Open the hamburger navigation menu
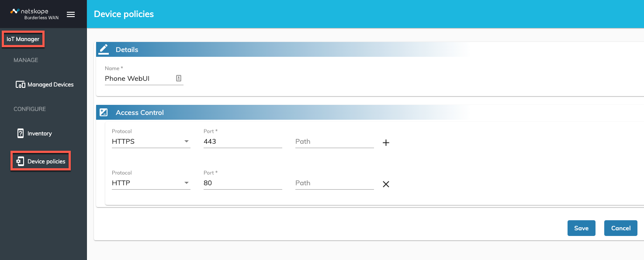Image resolution: width=644 pixels, height=260 pixels. point(71,14)
